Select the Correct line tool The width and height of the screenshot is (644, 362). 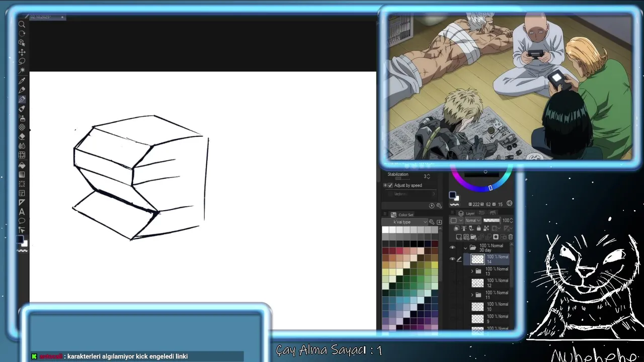[x=22, y=230]
